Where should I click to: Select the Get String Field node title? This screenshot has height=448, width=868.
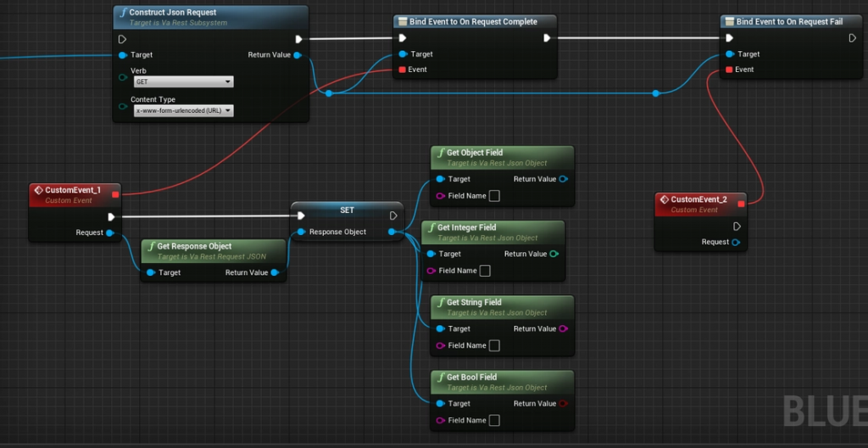click(x=474, y=302)
